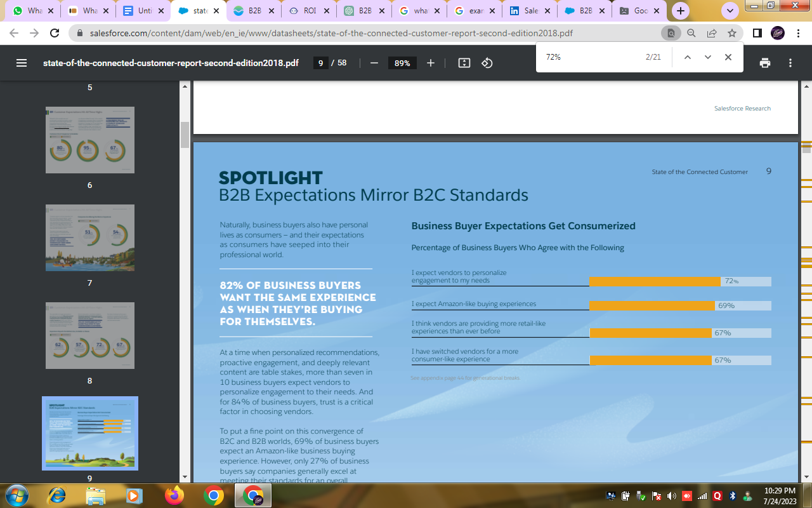Edit the PDF page number field
The width and height of the screenshot is (812, 508).
click(x=320, y=63)
